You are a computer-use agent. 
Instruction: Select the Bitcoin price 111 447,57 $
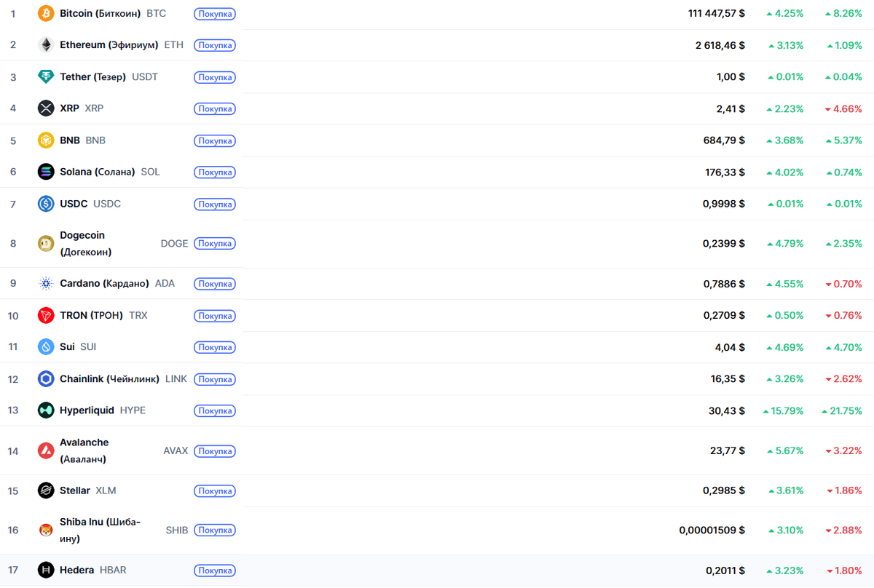[717, 13]
